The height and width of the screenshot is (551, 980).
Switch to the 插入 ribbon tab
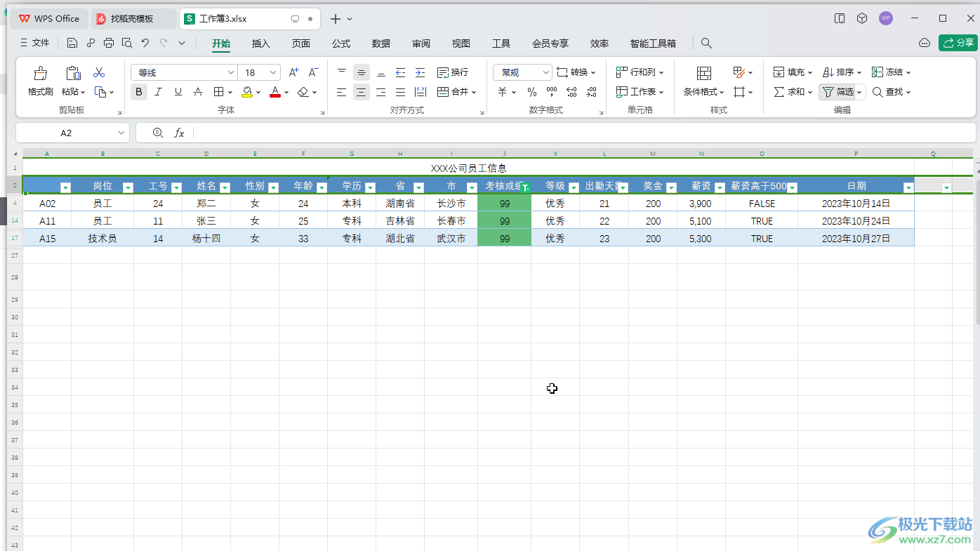pos(261,44)
